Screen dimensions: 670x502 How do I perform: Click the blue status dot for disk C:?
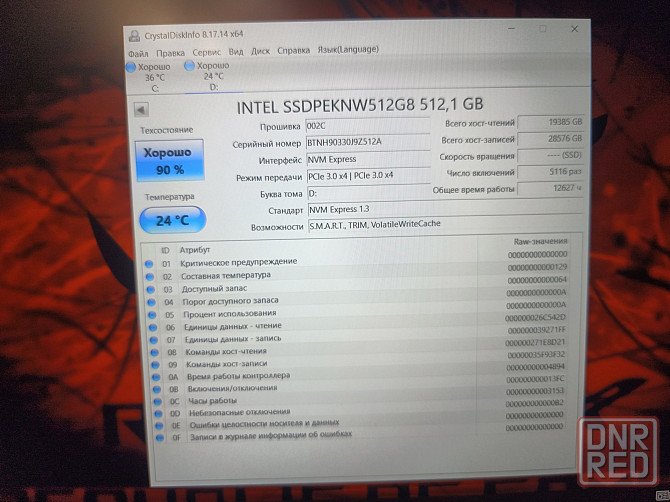click(131, 67)
